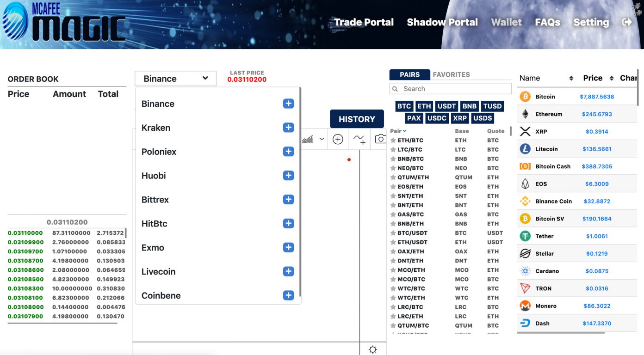Filter pairs by USDT quote button
Viewport: 644px width, 355px height.
coord(446,106)
